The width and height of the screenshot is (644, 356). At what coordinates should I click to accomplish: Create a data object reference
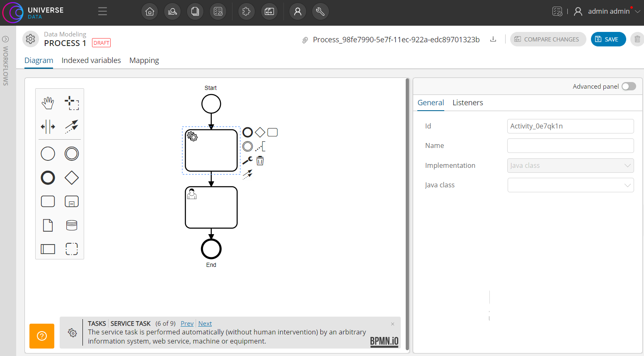pos(48,225)
